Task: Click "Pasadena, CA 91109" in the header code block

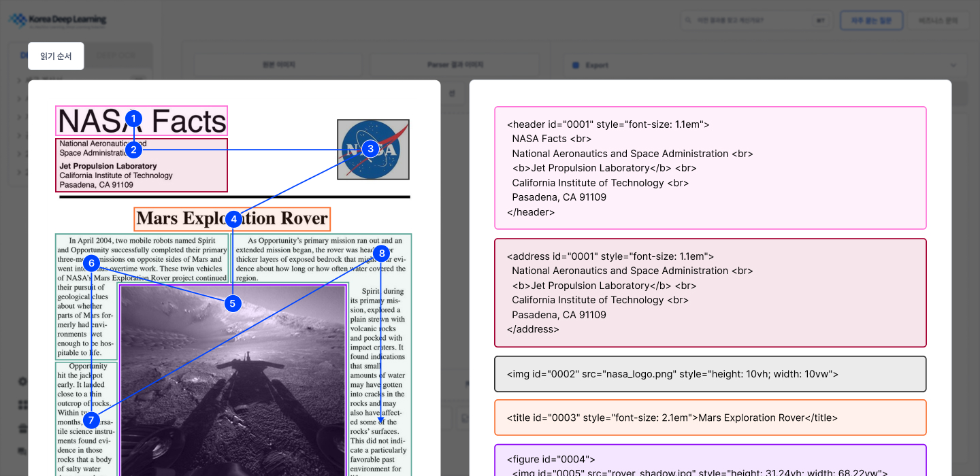Action: click(559, 197)
